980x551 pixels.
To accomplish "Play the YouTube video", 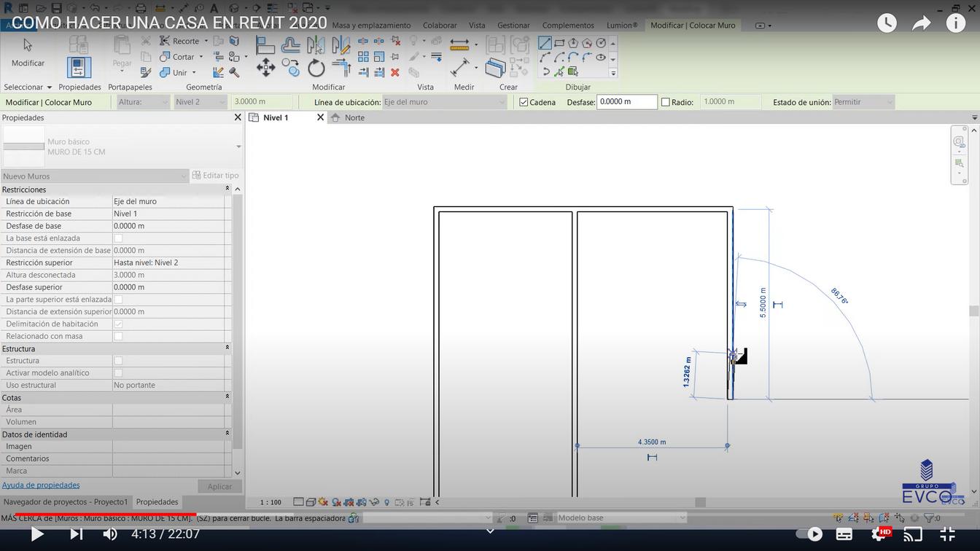I will [36, 534].
